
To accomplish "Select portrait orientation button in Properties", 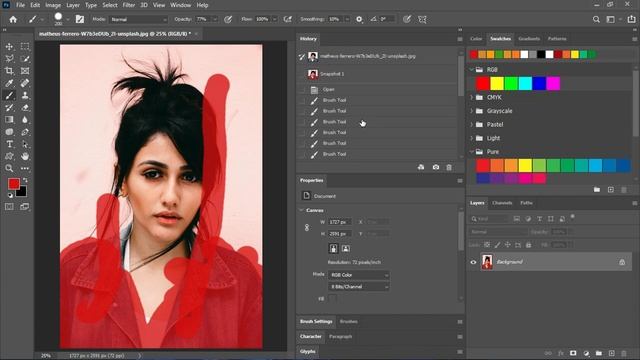I will pyautogui.click(x=333, y=248).
